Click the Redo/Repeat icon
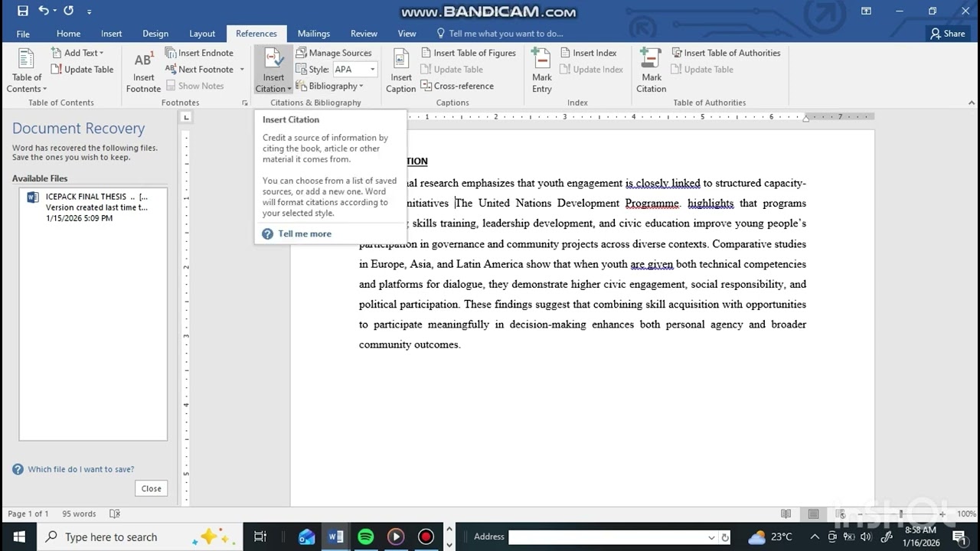Viewport: 980px width, 551px height. 69,11
